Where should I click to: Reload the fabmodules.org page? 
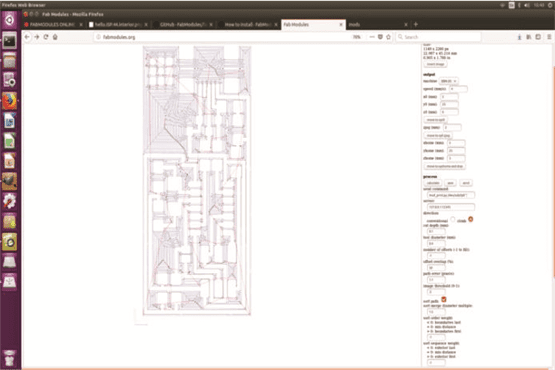click(x=46, y=37)
